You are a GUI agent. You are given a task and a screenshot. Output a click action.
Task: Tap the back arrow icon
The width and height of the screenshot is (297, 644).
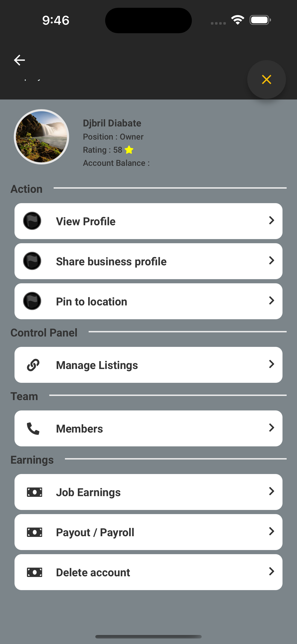(x=19, y=60)
